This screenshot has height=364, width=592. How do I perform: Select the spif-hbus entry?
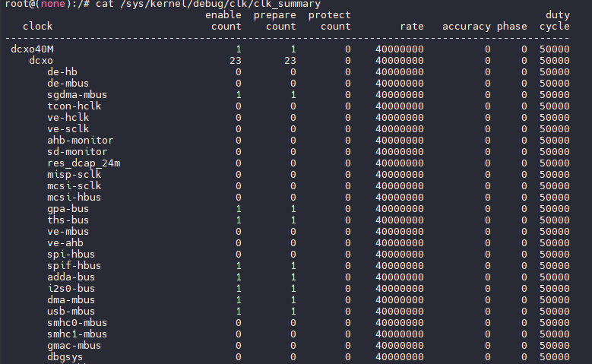coord(74,266)
